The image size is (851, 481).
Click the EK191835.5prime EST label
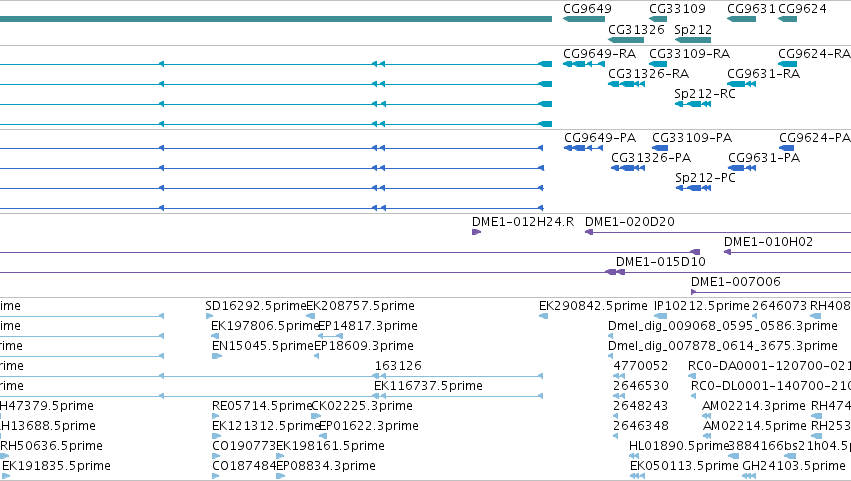(x=56, y=467)
